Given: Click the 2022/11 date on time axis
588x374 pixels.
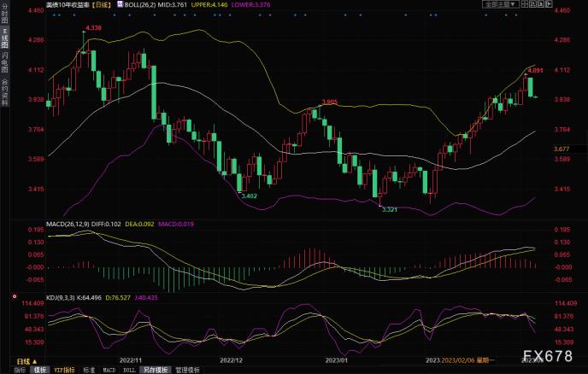Looking at the screenshot, I should [131, 360].
